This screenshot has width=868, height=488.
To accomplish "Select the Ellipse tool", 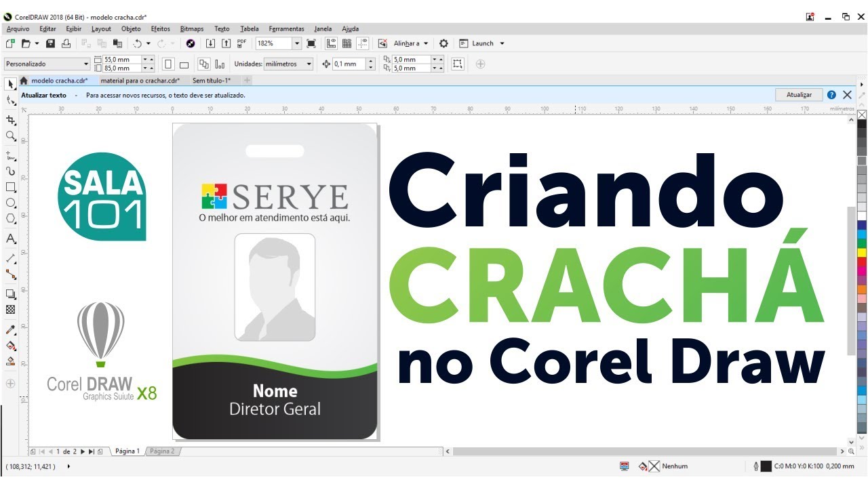I will coord(10,203).
